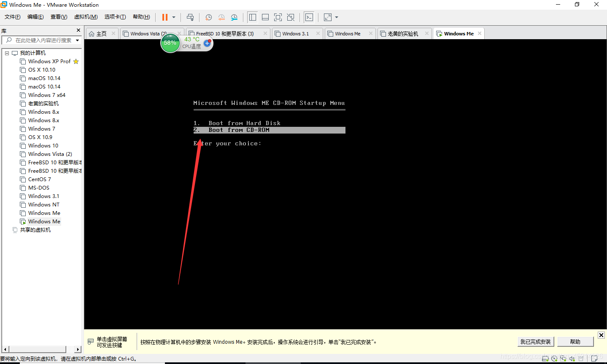Open the 虚拟机 menu
This screenshot has width=607, height=364.
(86, 17)
